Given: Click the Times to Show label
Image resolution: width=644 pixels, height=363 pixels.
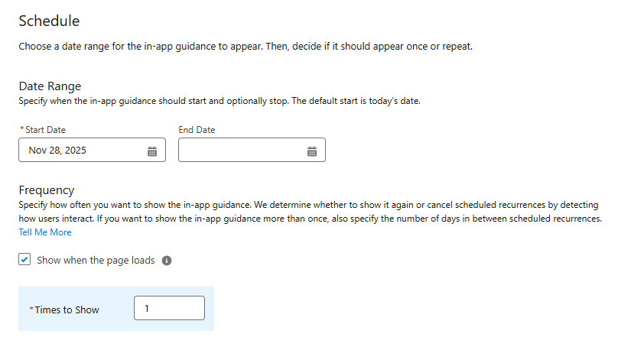Looking at the screenshot, I should pos(67,310).
